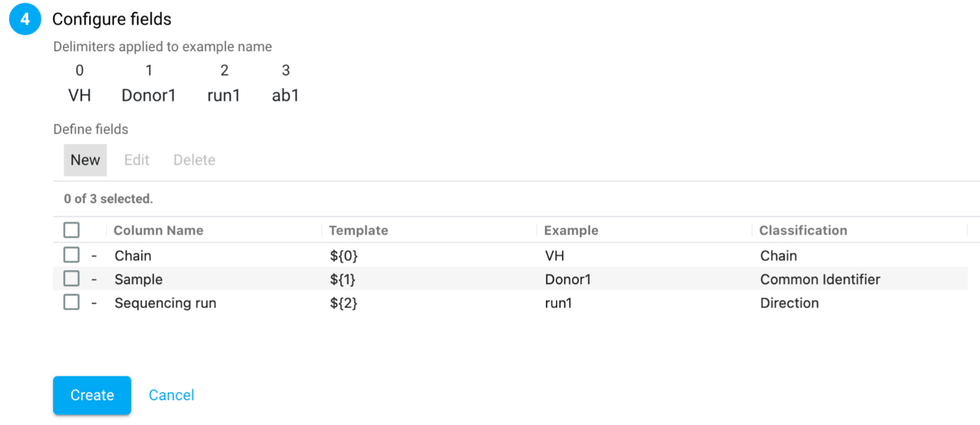
Task: Click the Common Identifier classification cell
Action: click(820, 279)
